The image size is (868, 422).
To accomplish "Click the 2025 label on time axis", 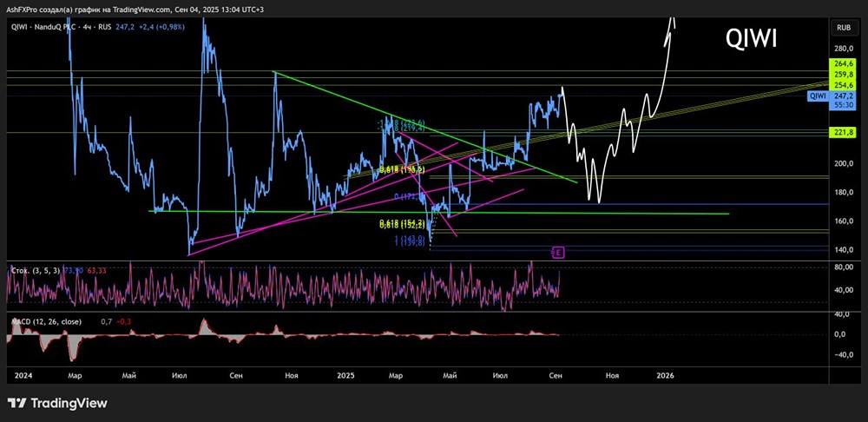I will [x=346, y=375].
